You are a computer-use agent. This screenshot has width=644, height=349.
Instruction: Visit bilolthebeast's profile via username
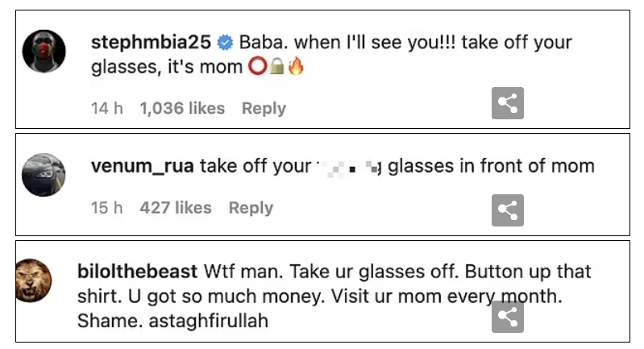tap(136, 272)
